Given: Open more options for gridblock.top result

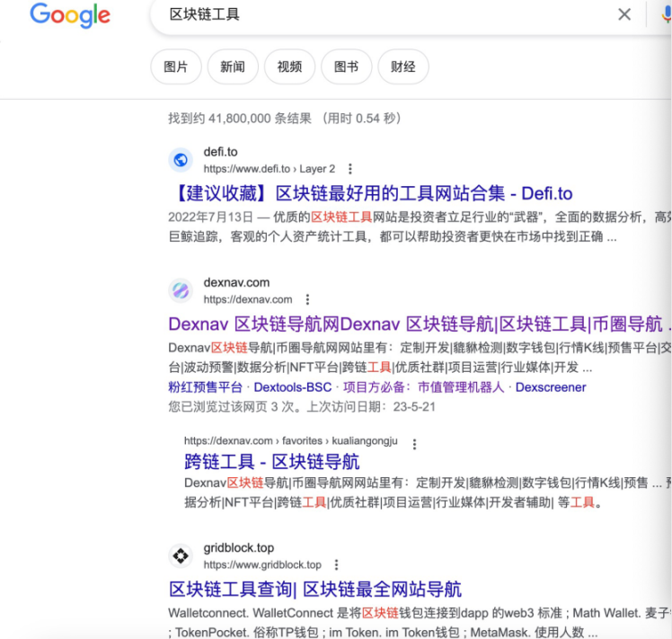Looking at the screenshot, I should [336, 565].
